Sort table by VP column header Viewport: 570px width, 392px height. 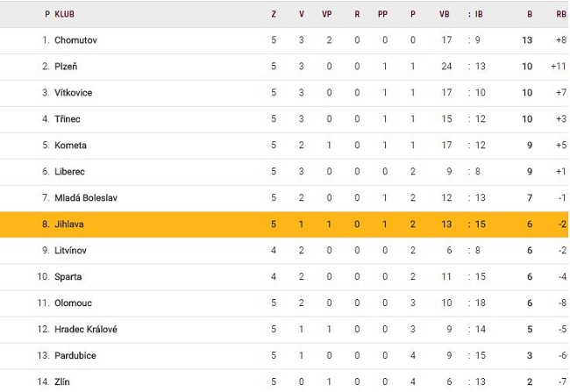[327, 14]
